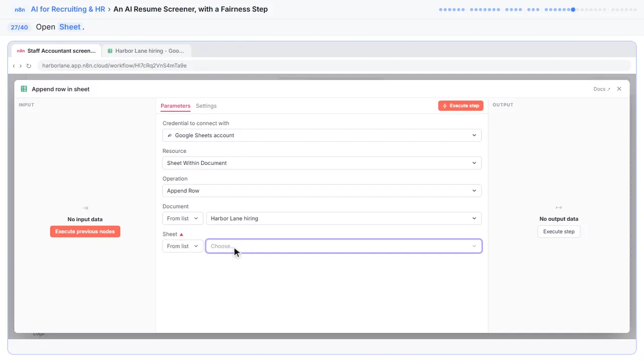The height and width of the screenshot is (362, 644).
Task: Click the n8n logo badge in the tutorial header
Action: [21, 9]
